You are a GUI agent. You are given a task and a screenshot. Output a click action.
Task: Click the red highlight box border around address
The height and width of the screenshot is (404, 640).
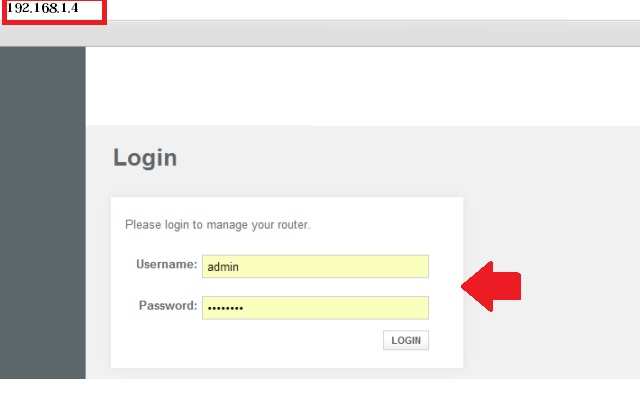[x=105, y=12]
